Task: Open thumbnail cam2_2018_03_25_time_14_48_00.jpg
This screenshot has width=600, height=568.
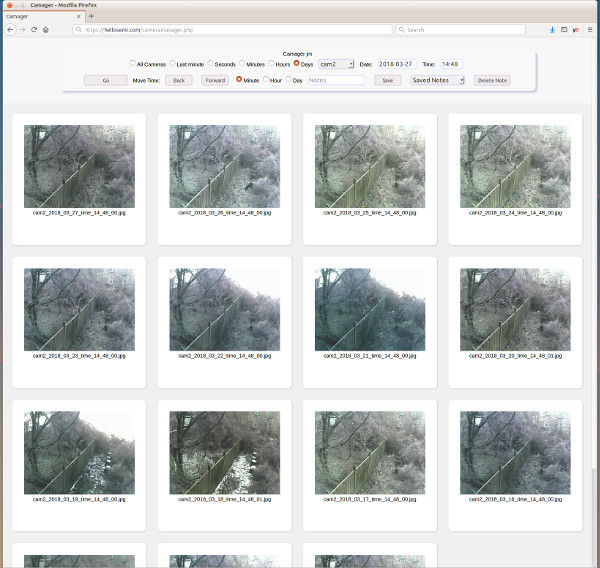Action: (370, 166)
